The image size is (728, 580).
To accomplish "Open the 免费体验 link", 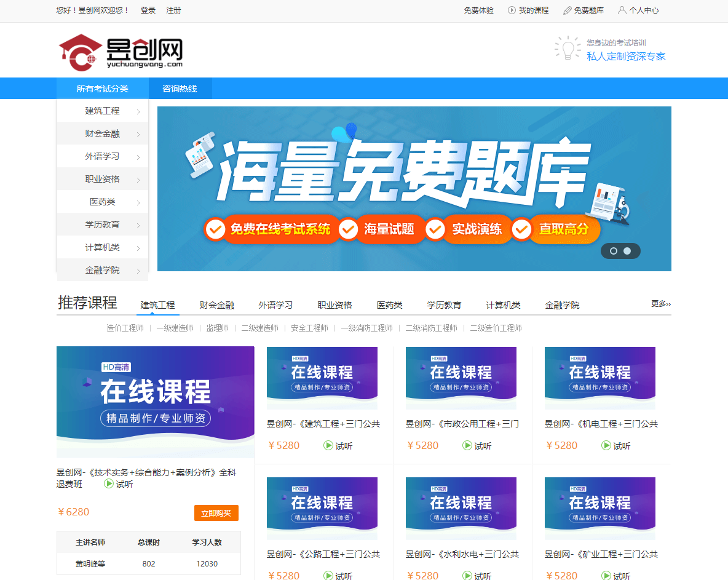I will pyautogui.click(x=479, y=10).
